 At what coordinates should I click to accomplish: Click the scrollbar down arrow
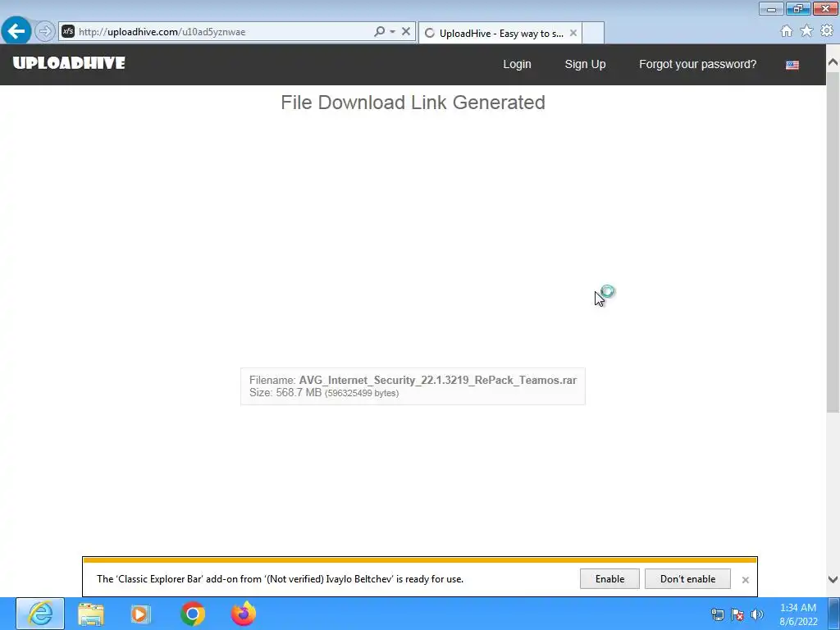[833, 580]
